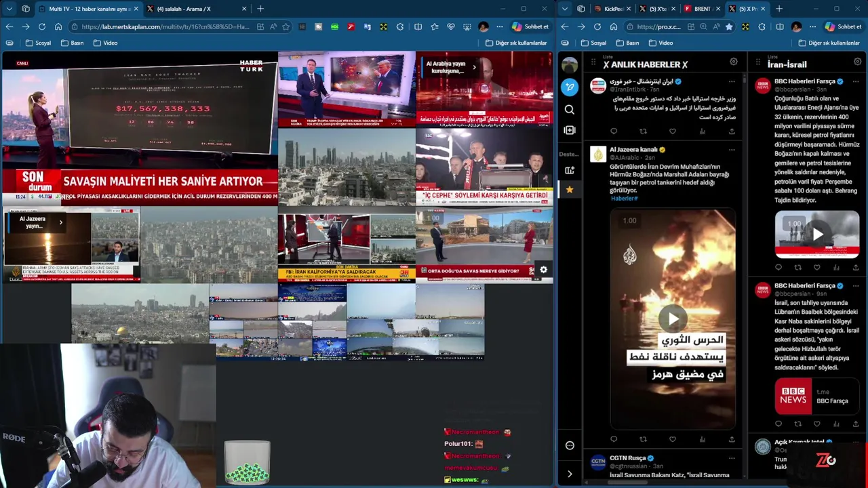Like the Iran International post
Screen dimensions: 868x488
coord(672,131)
